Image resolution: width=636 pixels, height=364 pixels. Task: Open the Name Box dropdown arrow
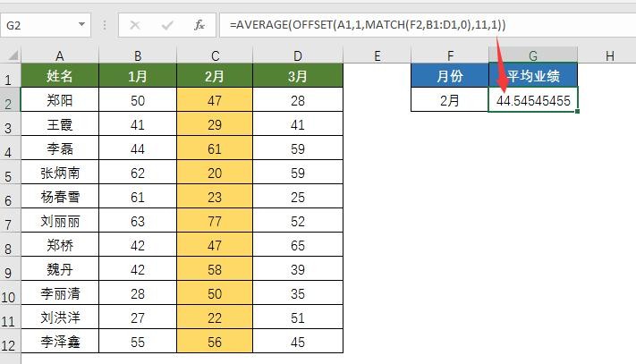point(81,25)
